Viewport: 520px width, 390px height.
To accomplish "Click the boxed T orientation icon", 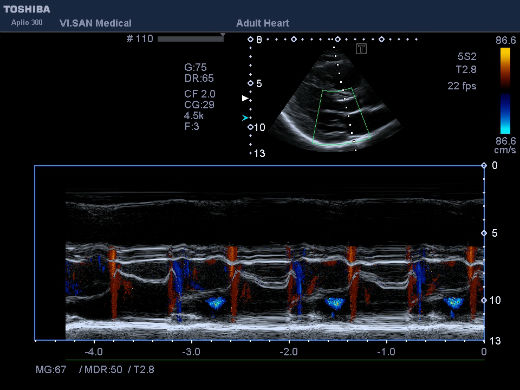I will [x=361, y=49].
